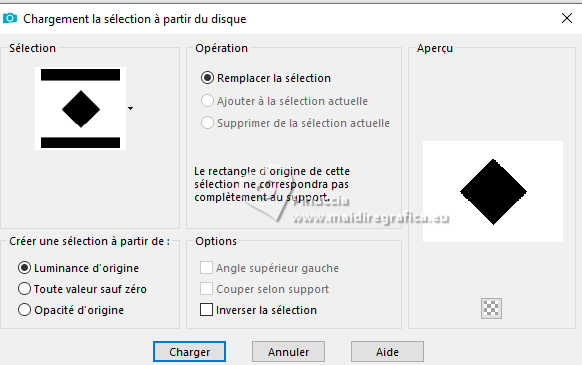
Task: Click the dialog title Chargement la sélection
Action: coord(135,19)
